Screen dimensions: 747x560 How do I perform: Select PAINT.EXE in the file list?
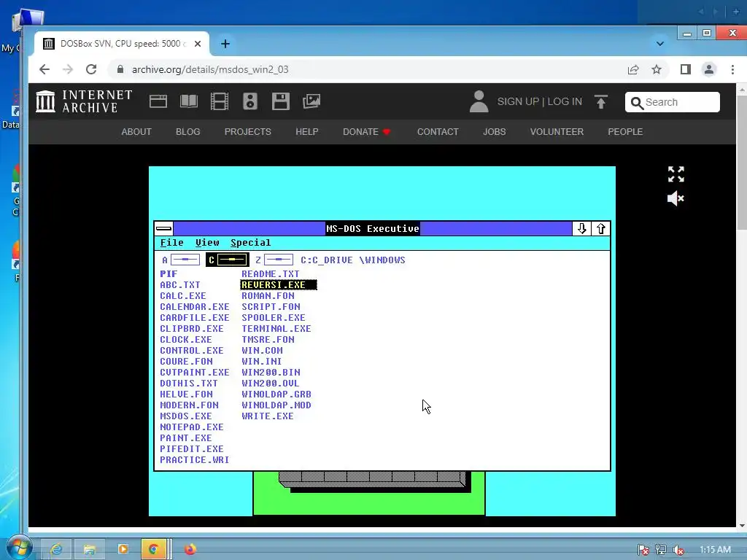pyautogui.click(x=186, y=438)
